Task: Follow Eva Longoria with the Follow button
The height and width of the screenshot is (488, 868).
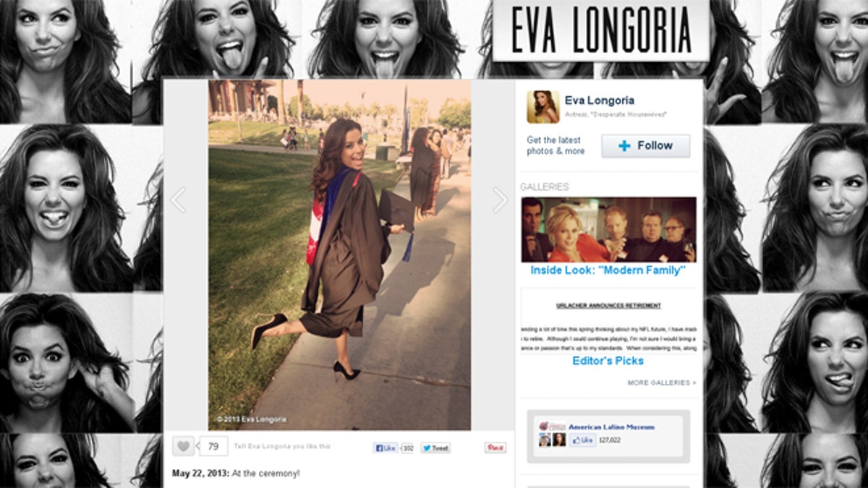Action: (645, 146)
